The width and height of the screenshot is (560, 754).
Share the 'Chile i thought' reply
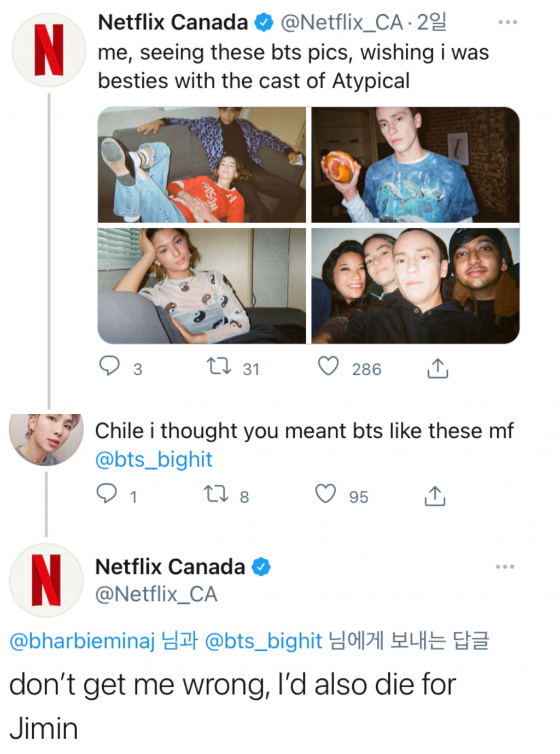click(435, 496)
